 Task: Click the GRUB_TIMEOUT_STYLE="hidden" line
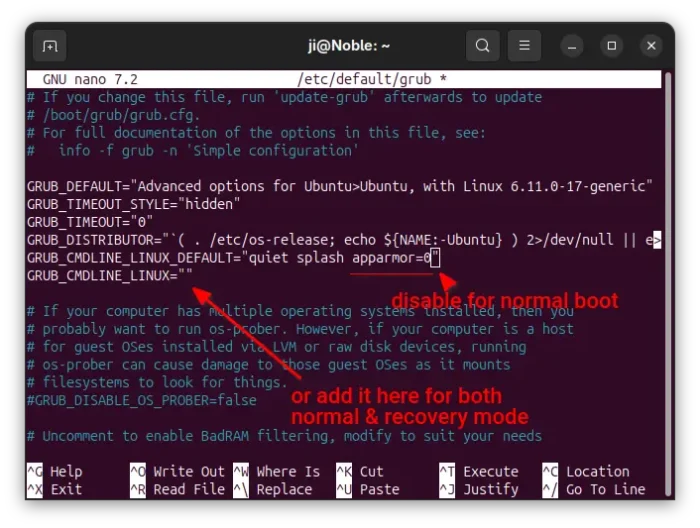click(134, 204)
